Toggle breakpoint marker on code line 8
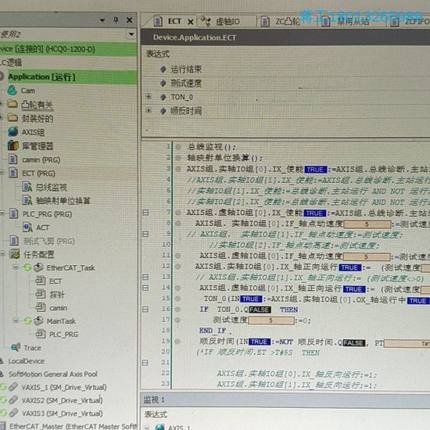The width and height of the screenshot is (430, 430). (178, 223)
